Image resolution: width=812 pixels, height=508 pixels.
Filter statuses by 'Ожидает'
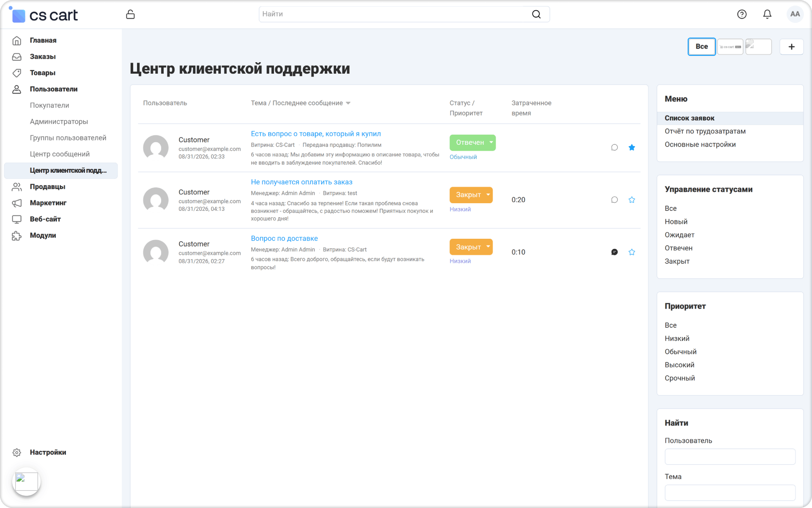coord(679,235)
